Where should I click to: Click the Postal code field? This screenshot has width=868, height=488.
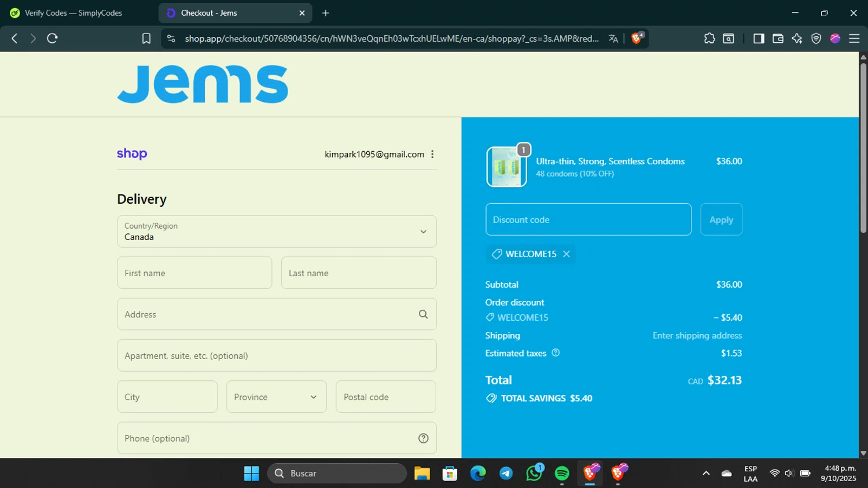(x=386, y=397)
